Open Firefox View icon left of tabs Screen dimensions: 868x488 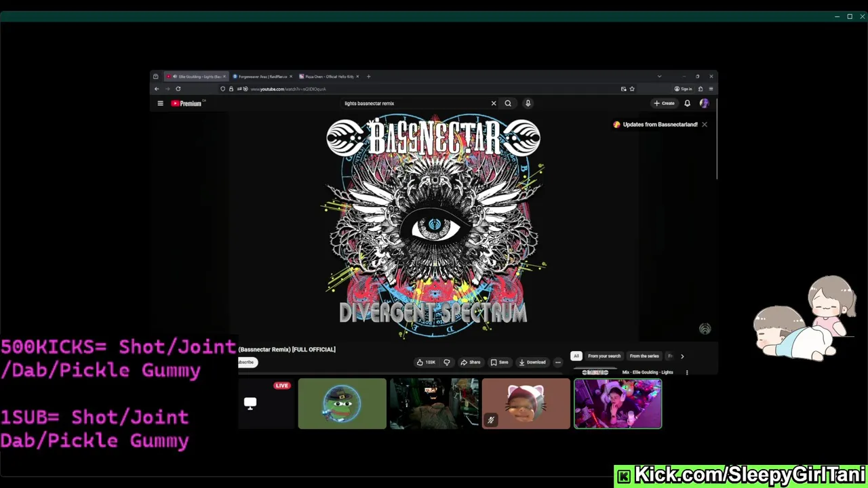coord(155,77)
